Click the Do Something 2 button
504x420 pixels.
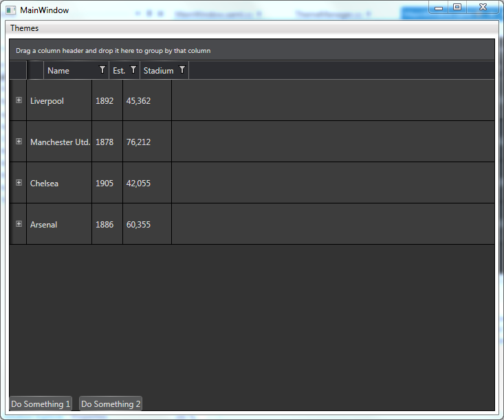tap(111, 404)
